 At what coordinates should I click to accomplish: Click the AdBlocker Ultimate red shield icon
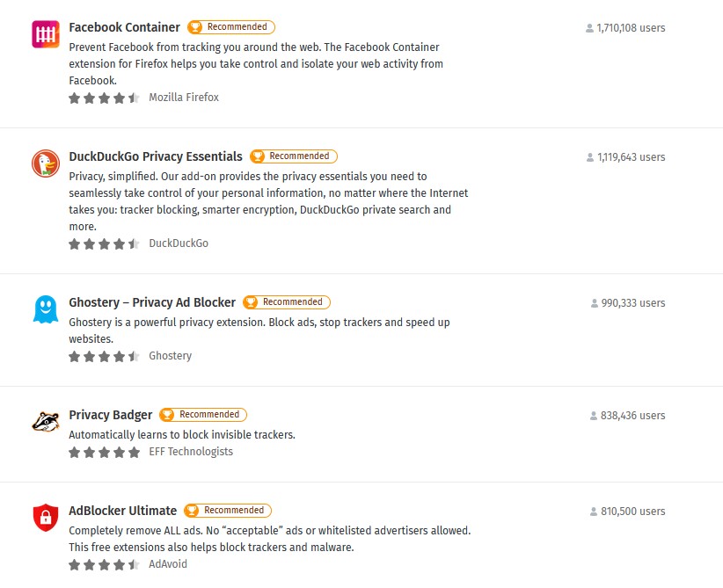pos(45,518)
